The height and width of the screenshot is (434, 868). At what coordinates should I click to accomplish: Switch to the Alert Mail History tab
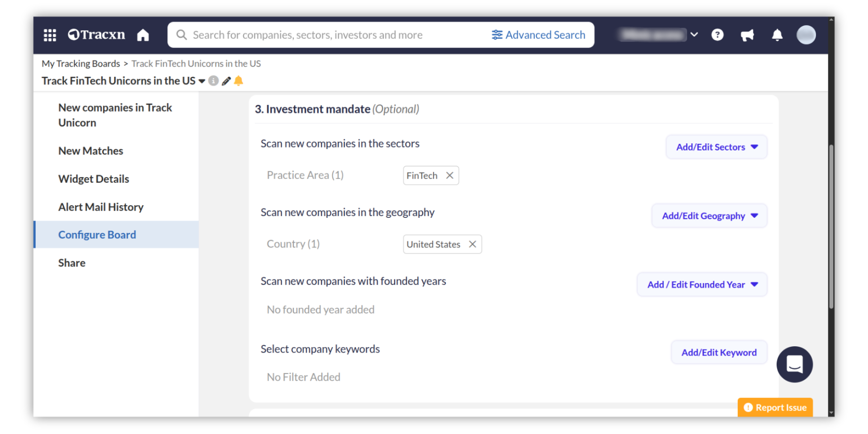[x=101, y=207]
